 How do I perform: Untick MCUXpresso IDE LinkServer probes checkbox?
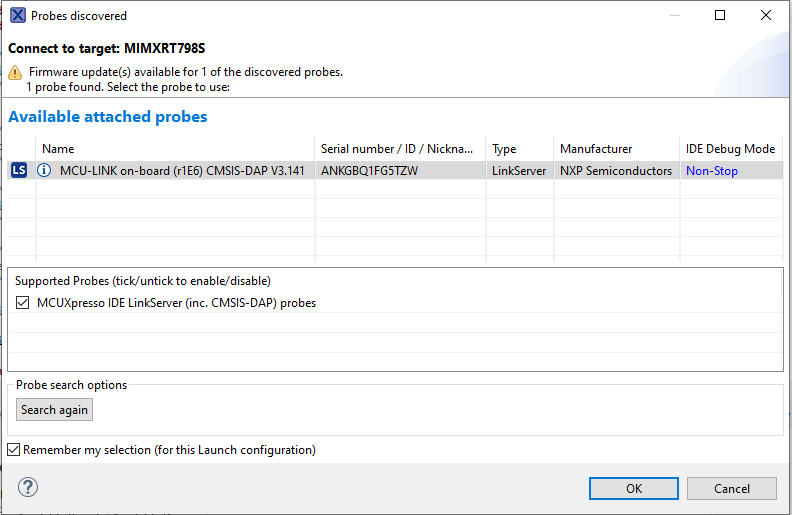[23, 303]
